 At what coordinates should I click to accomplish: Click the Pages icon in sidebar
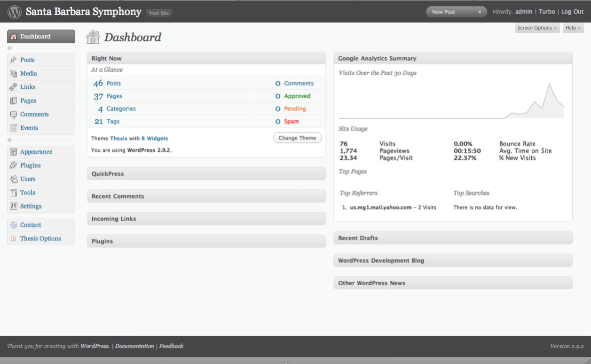coord(14,101)
